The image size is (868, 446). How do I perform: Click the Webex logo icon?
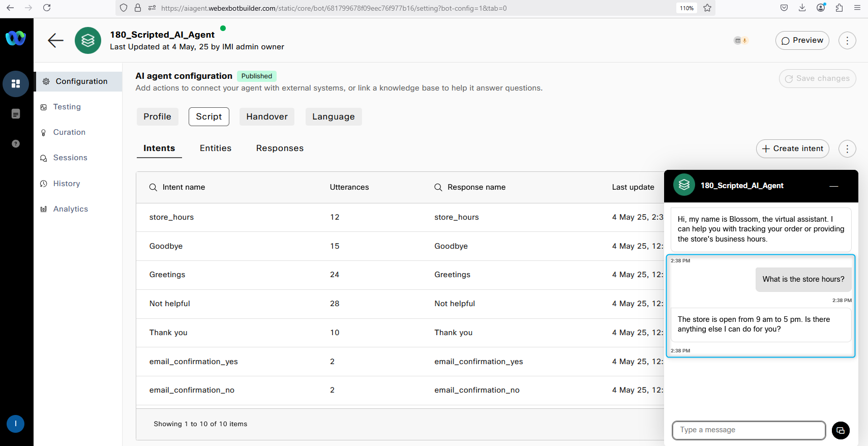coord(16,38)
